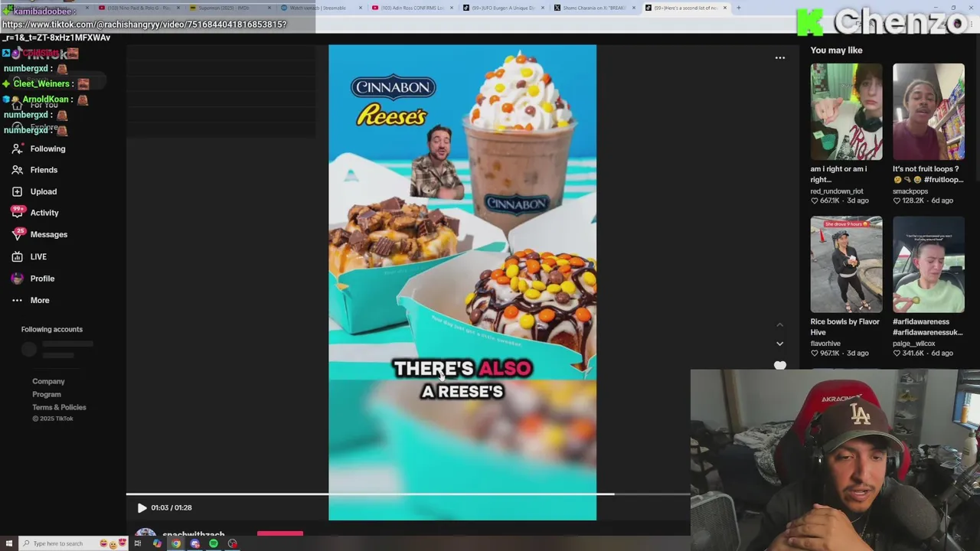Open the Activity notifications
The image size is (980, 551).
pyautogui.click(x=35, y=213)
